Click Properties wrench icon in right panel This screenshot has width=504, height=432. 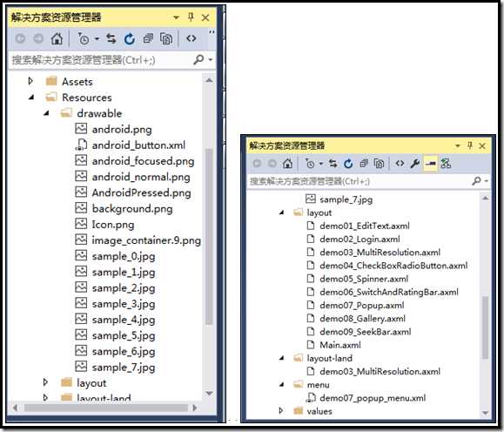tap(415, 164)
